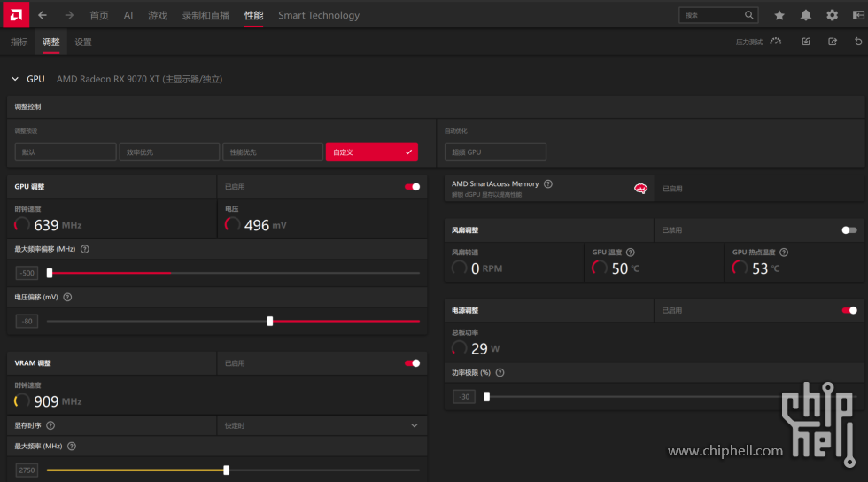This screenshot has height=482, width=868.
Task: Select the 效率优先 tuning preset
Action: (x=169, y=152)
